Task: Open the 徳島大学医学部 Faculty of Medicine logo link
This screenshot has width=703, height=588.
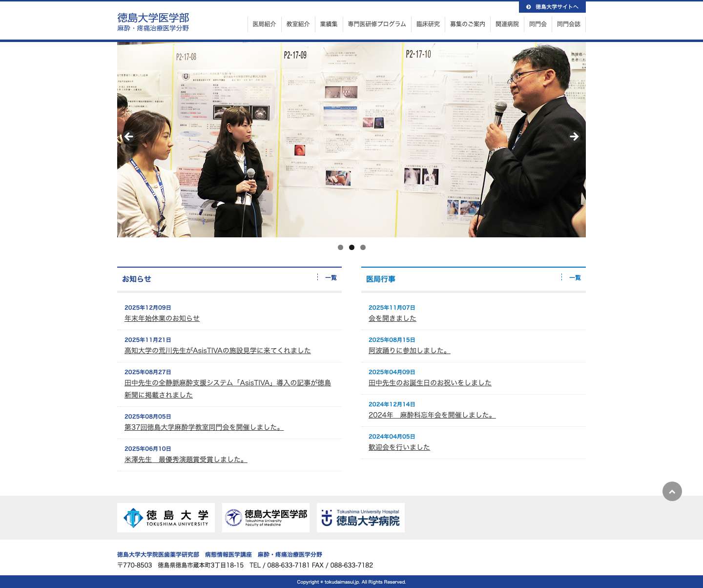Action: click(265, 518)
